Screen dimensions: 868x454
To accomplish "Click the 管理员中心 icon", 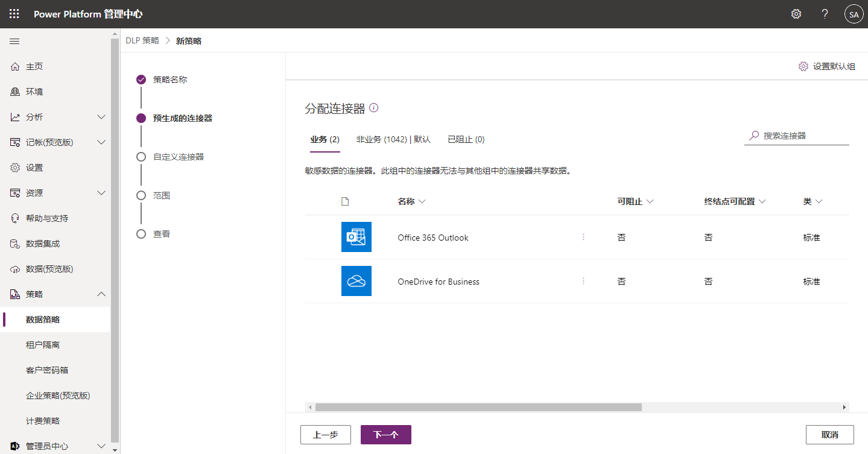I will tap(15, 446).
